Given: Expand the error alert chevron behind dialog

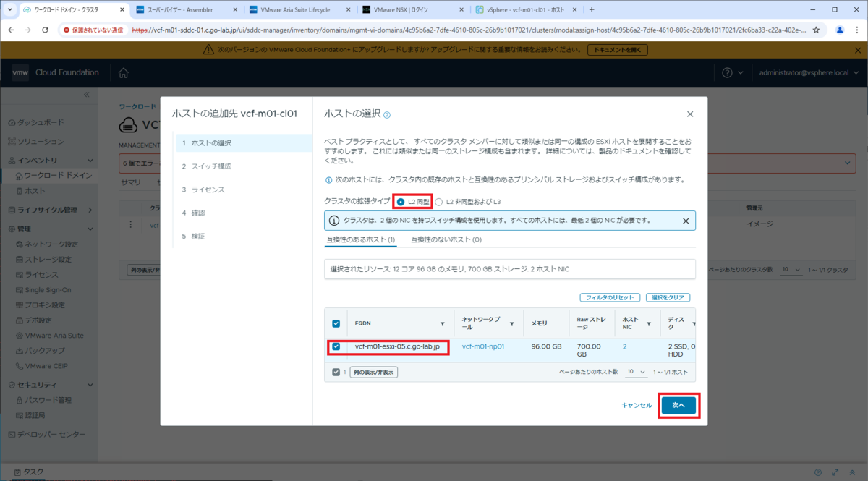Looking at the screenshot, I should [848, 163].
